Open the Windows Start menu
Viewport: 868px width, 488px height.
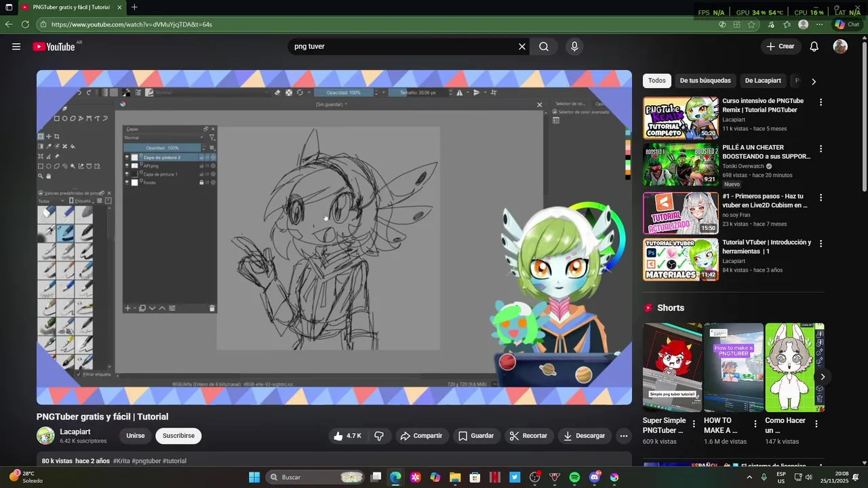[254, 477]
